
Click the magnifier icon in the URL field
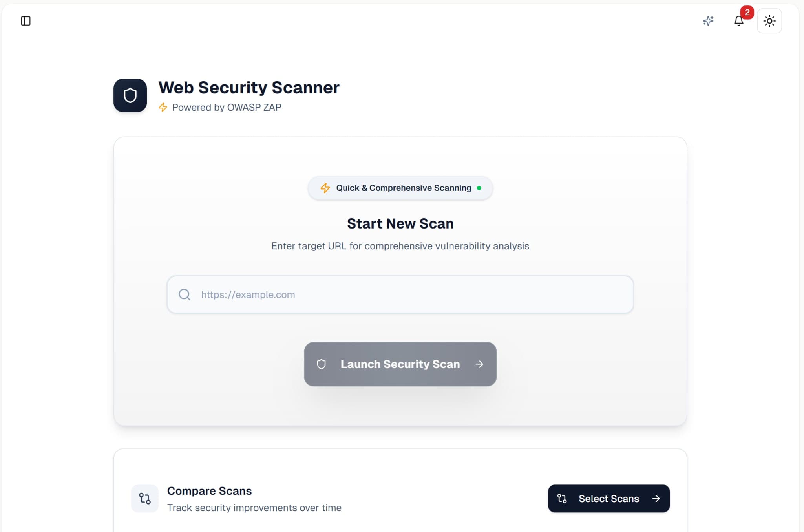pos(184,294)
